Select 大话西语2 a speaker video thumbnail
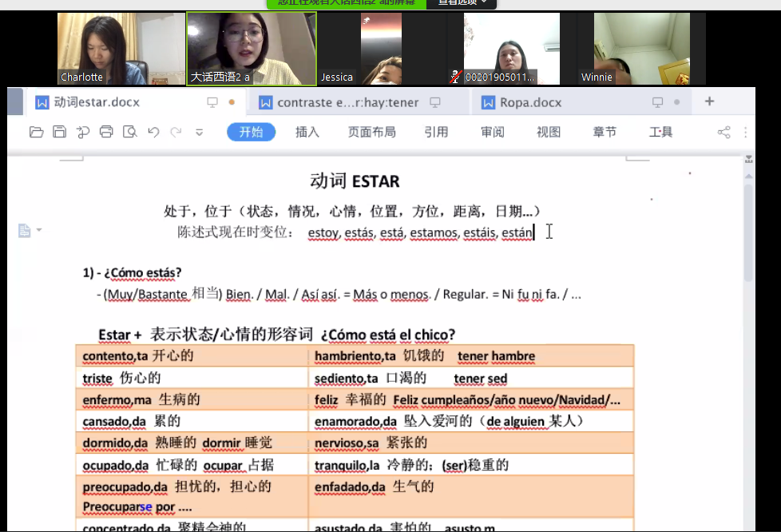Viewport: 781px width, 532px height. point(252,49)
